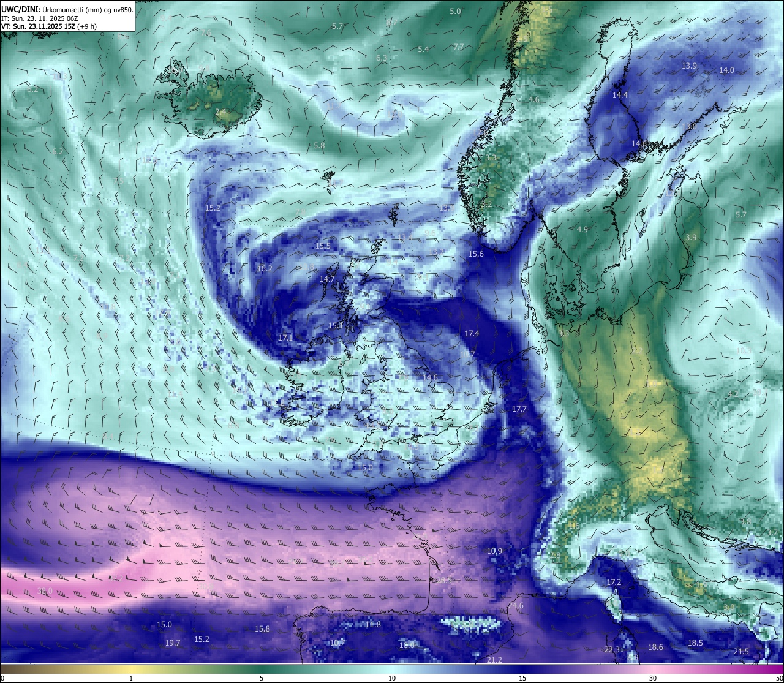Screen dimensions: 784x683
Task: Click the 3.2 value over Norway
Action: pos(486,203)
